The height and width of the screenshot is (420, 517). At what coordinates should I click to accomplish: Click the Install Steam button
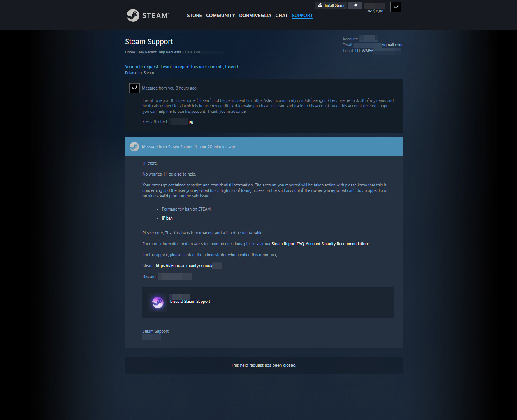(331, 5)
